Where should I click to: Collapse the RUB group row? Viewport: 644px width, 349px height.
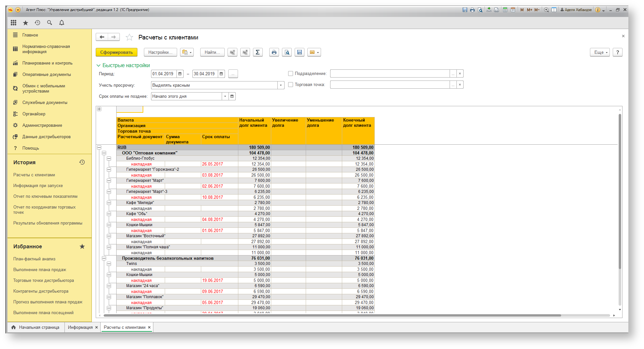(99, 148)
